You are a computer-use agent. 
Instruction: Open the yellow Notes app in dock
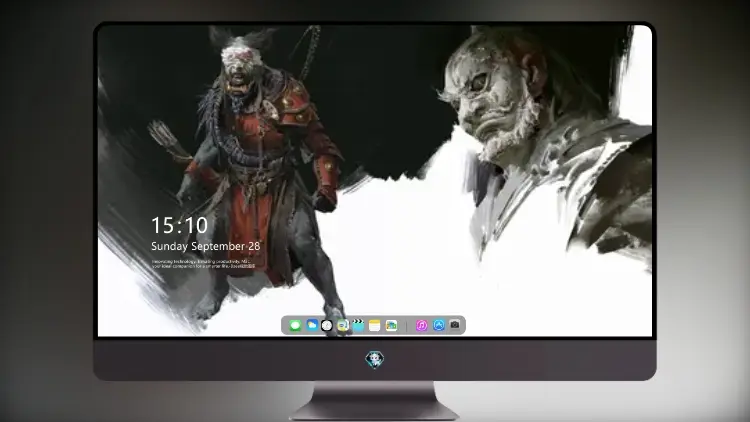pyautogui.click(x=375, y=326)
